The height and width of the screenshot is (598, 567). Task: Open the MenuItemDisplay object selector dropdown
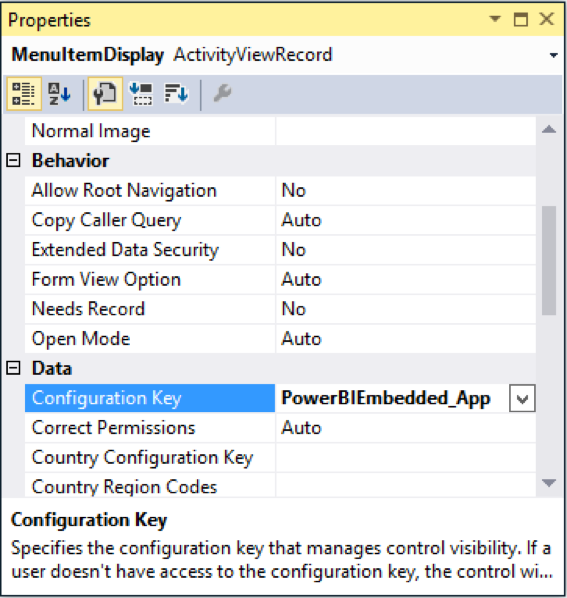tap(554, 55)
